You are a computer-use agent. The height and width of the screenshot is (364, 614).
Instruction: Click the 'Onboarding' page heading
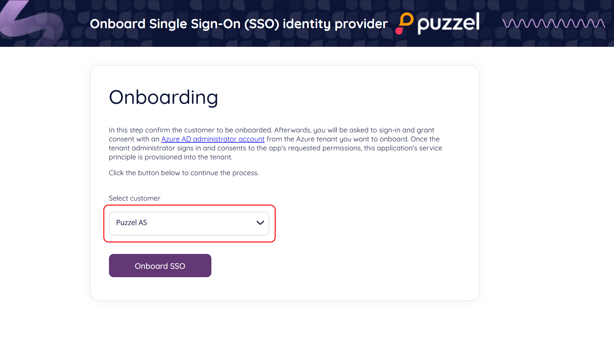tap(163, 97)
